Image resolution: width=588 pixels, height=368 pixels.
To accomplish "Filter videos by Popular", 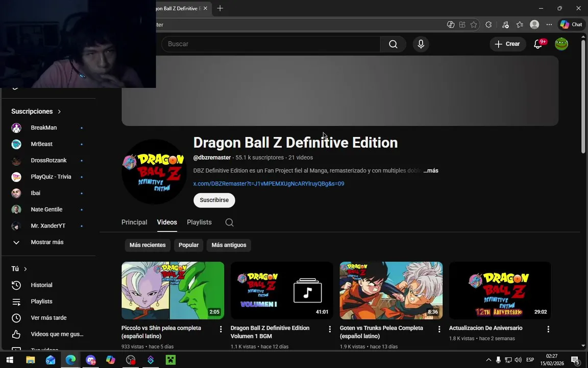I will pos(189,245).
